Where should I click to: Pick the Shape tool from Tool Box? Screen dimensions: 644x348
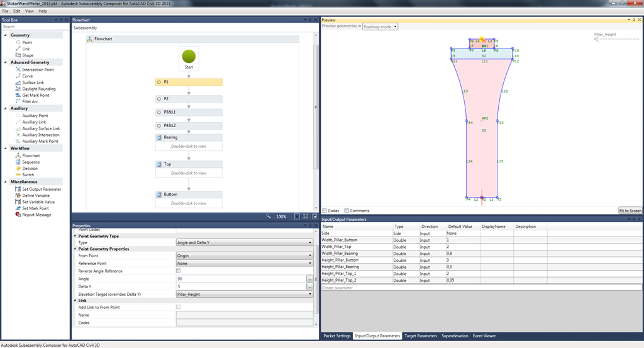[28, 55]
